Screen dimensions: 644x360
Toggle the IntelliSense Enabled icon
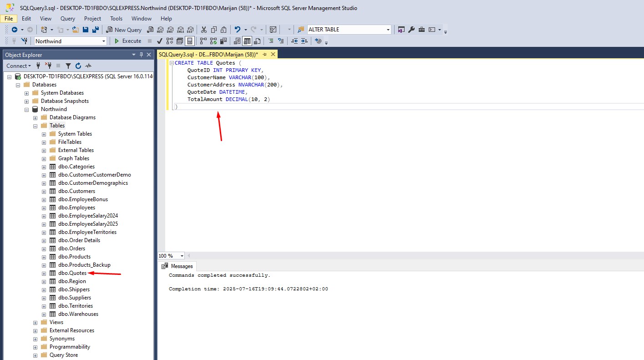pos(190,41)
